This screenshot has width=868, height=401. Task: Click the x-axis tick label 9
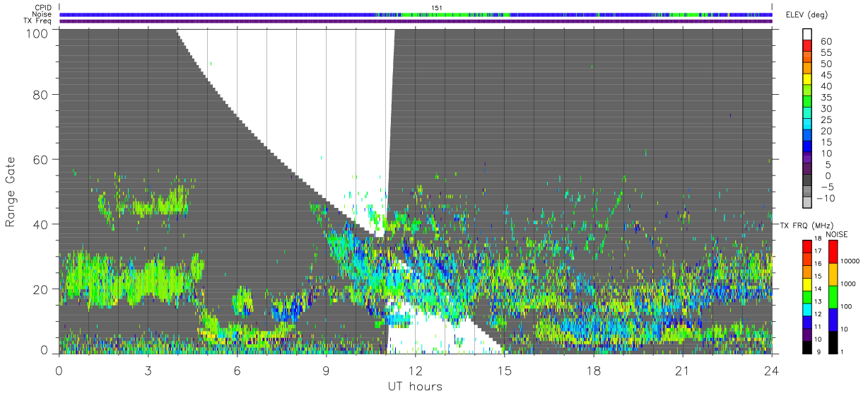[x=326, y=371]
